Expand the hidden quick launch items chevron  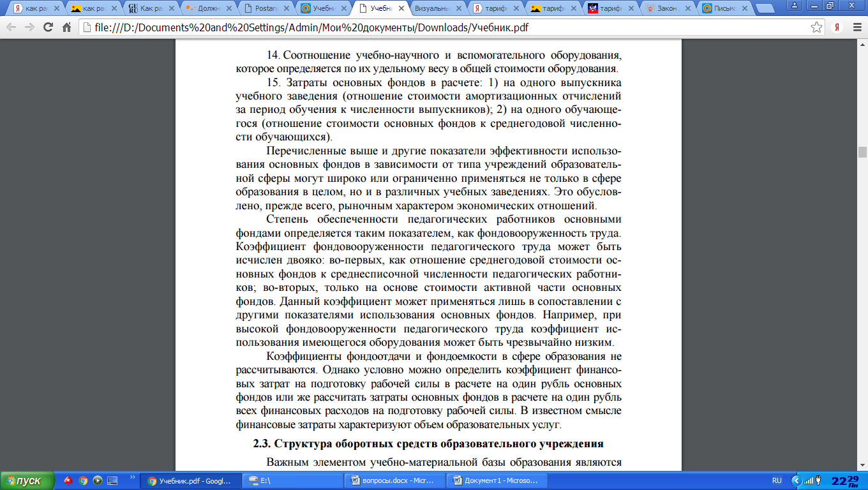tap(133, 477)
